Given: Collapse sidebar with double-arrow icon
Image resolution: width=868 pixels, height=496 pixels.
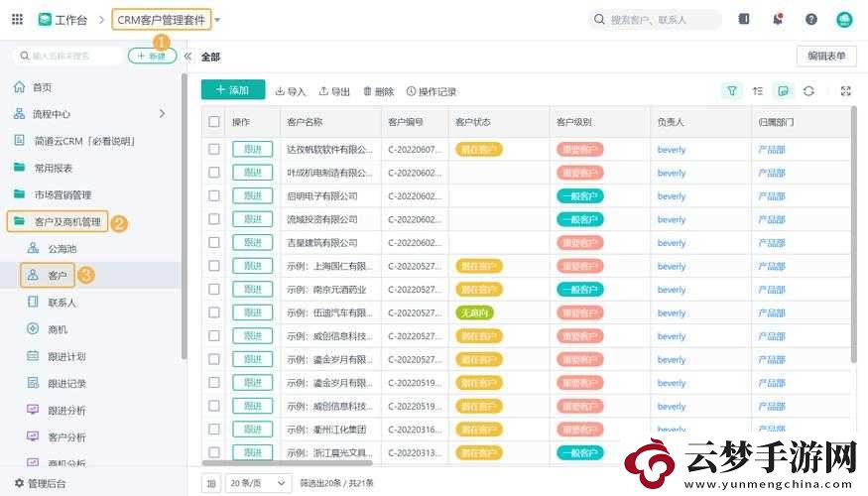Looking at the screenshot, I should click(187, 56).
